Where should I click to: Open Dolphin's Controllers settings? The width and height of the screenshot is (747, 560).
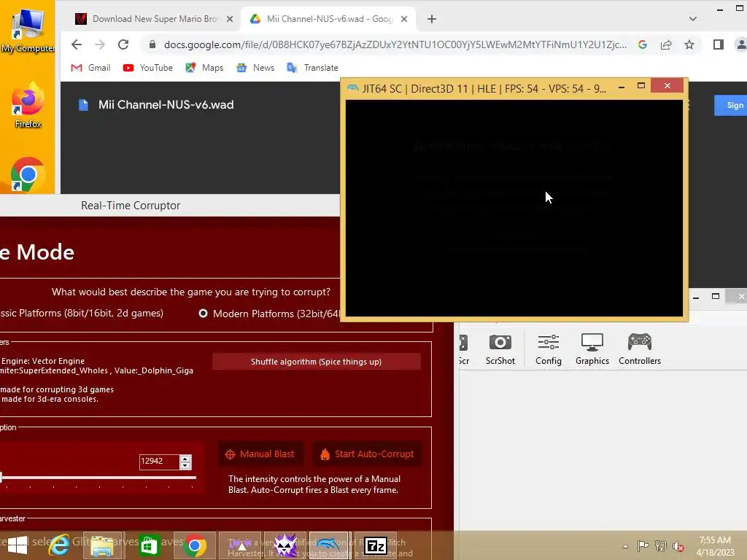(639, 349)
